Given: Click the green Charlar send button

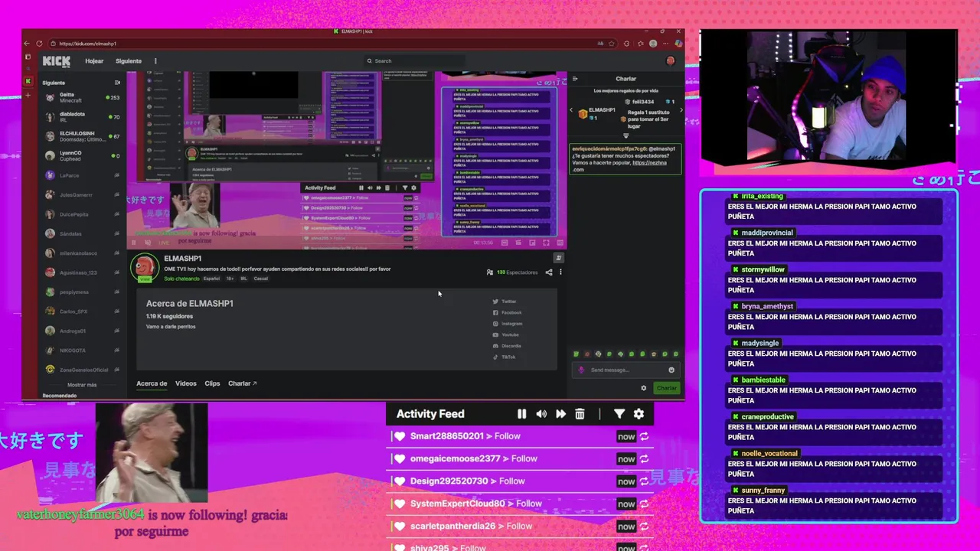Looking at the screenshot, I should (667, 388).
